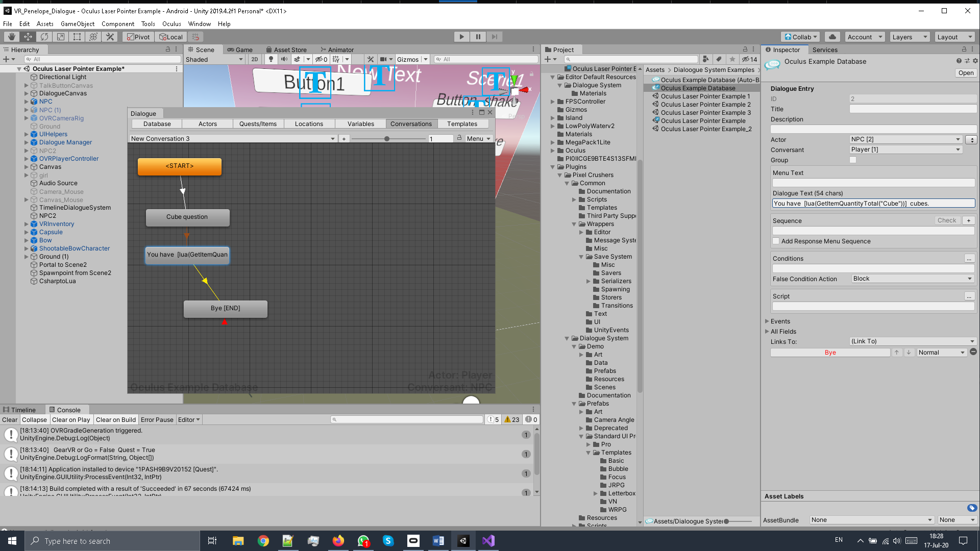Viewport: 980px width, 551px height.
Task: Adjust the conversation zoom slider
Action: 387,139
